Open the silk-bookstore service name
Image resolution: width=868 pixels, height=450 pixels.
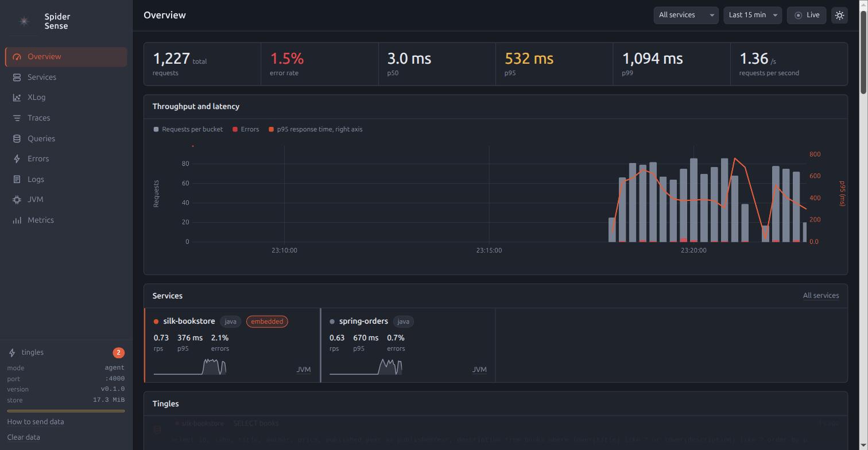pyautogui.click(x=189, y=321)
